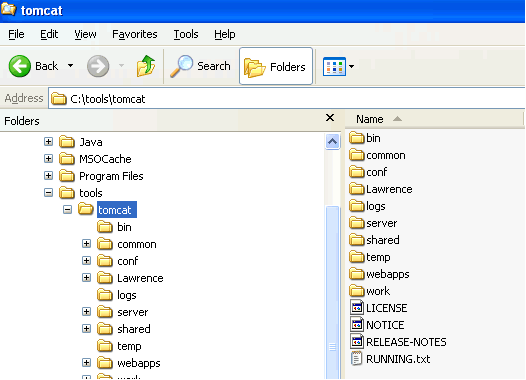Click the green Back arrow icon
526x380 pixels.
(19, 66)
